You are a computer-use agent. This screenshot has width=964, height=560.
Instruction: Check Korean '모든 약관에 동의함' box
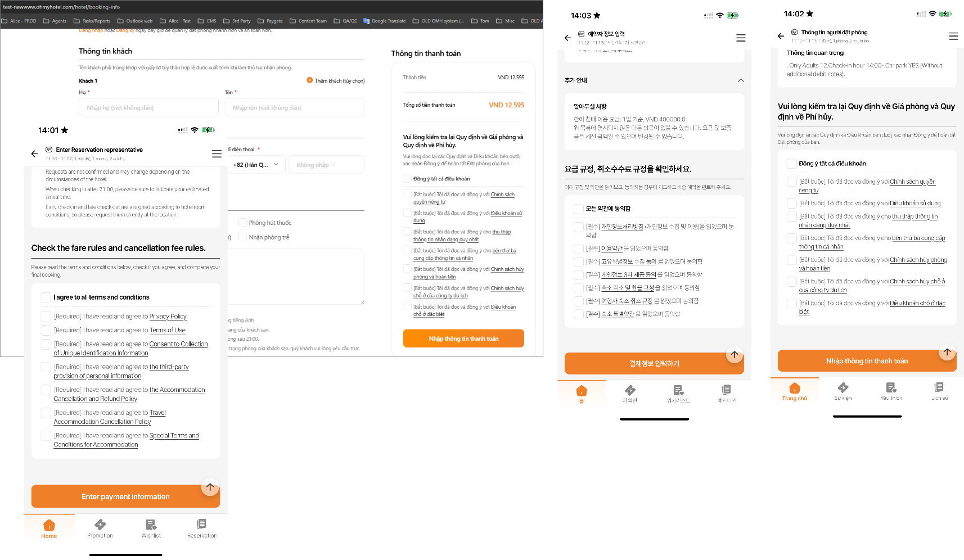coord(578,209)
